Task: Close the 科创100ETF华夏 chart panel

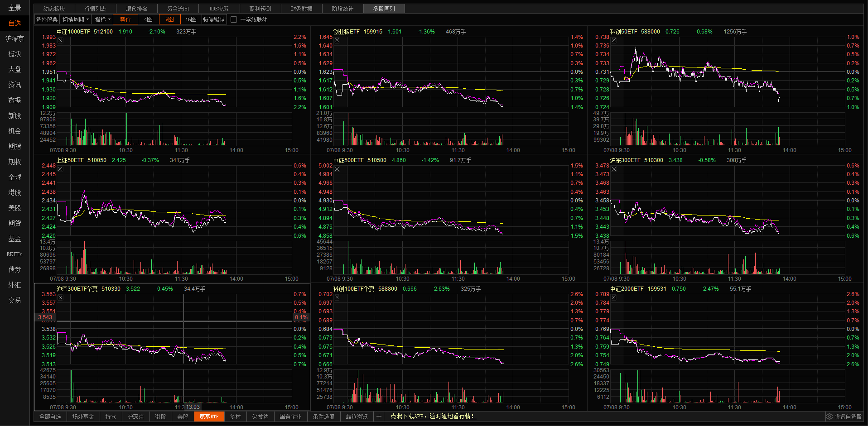Action: [x=337, y=297]
